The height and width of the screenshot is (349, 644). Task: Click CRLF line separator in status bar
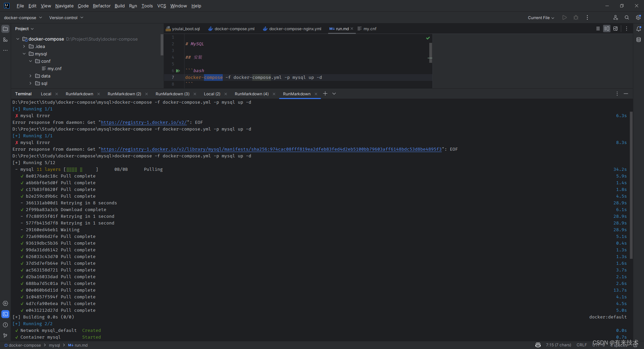pyautogui.click(x=582, y=345)
